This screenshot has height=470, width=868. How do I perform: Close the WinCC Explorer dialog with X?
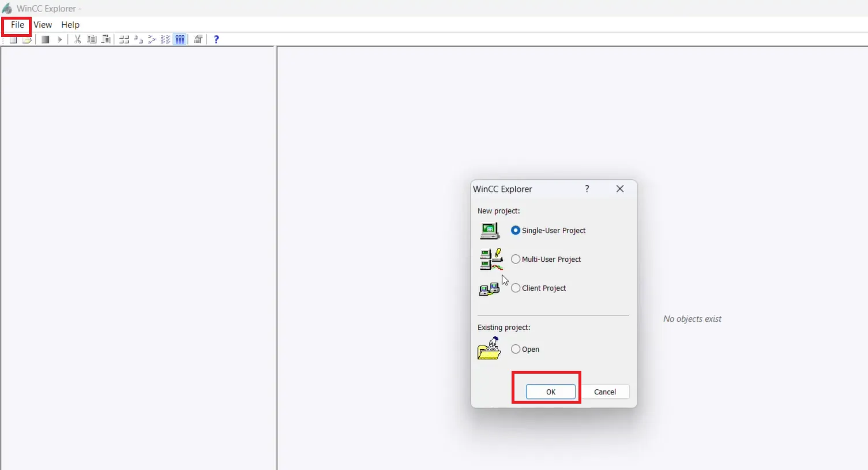click(x=620, y=189)
